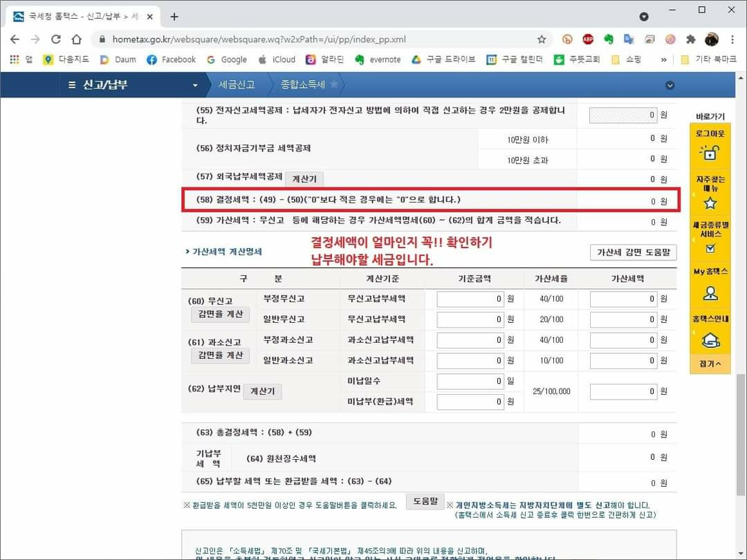Click the 가산세 감면 도움말 button

tap(632, 252)
